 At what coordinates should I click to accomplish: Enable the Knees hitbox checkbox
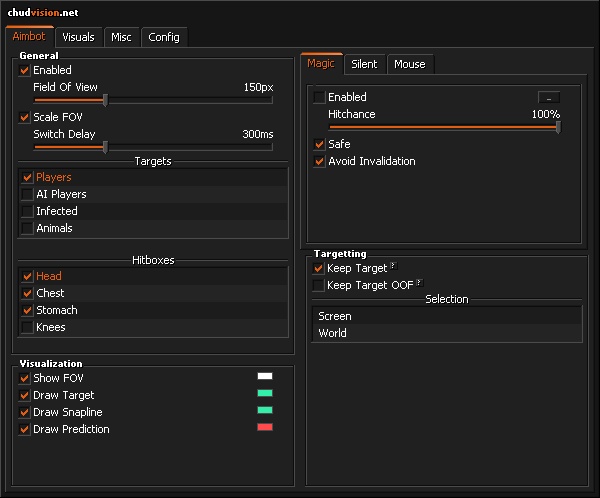pos(28,327)
